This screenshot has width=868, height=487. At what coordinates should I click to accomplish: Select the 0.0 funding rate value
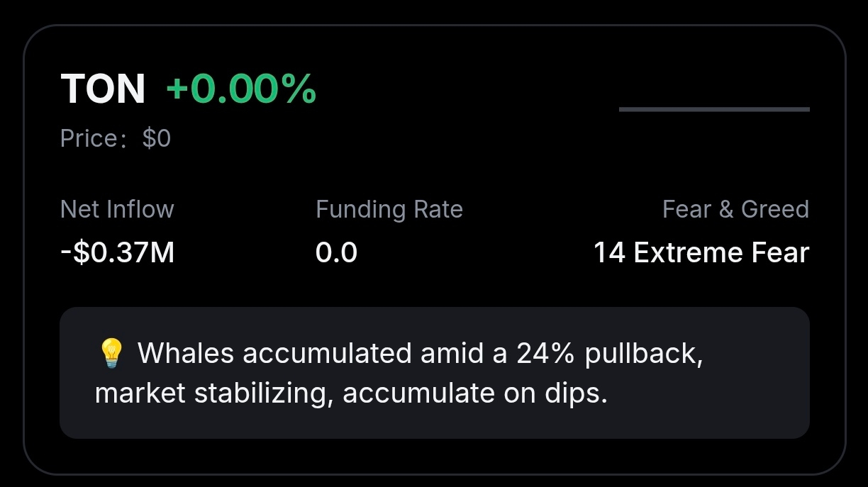[x=336, y=252]
